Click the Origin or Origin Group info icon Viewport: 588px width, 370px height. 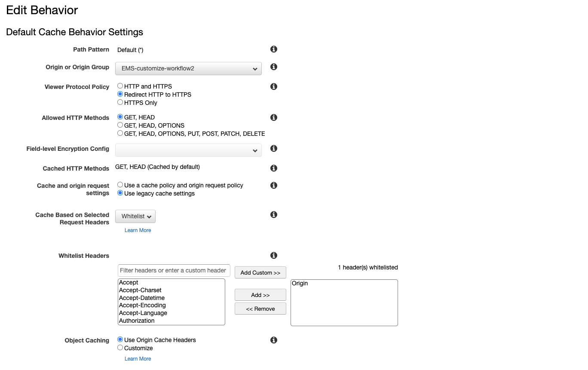[273, 67]
